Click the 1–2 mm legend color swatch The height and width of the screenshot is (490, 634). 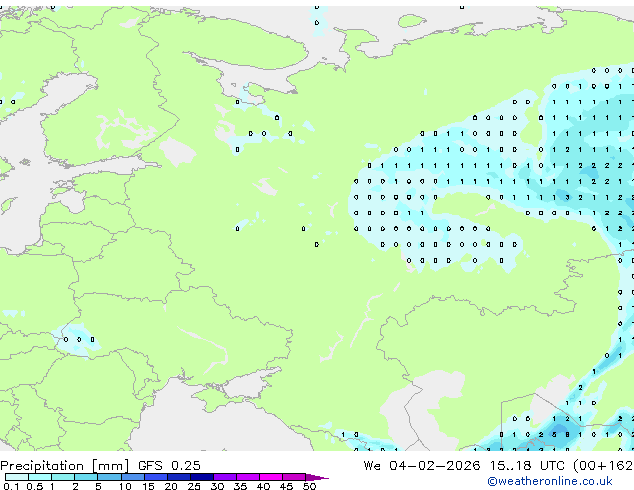63,477
